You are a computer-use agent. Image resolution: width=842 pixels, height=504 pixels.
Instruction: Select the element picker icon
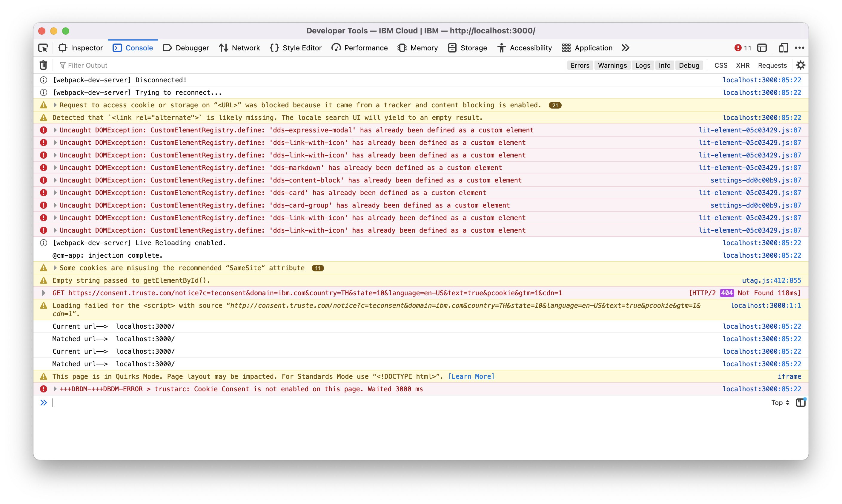point(43,48)
